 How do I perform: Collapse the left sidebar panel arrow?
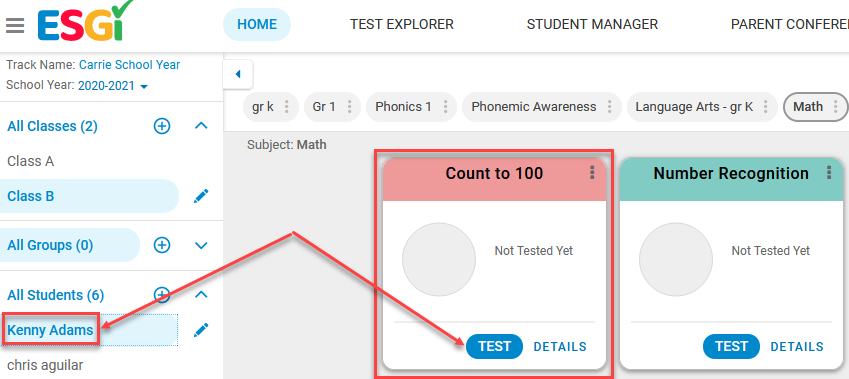coord(238,74)
